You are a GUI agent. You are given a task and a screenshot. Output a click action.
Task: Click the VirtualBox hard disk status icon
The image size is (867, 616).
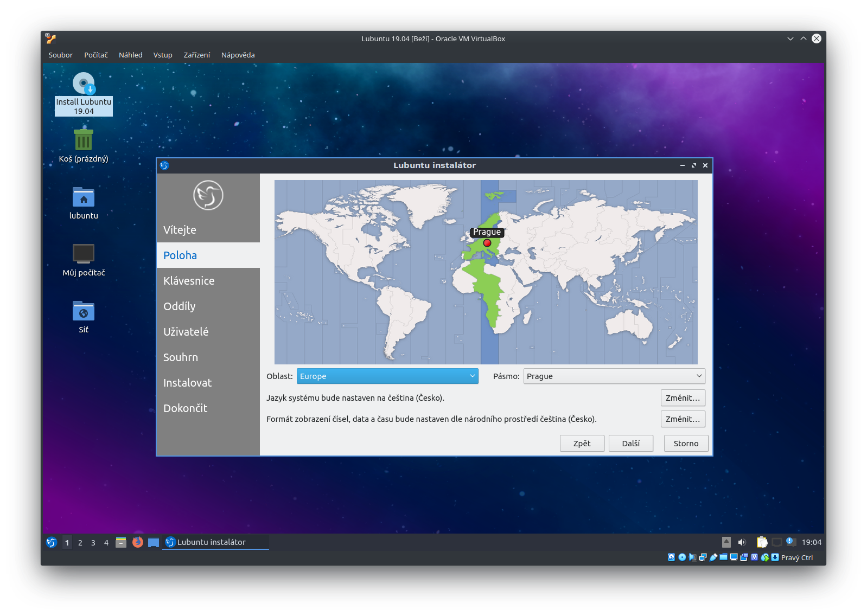pyautogui.click(x=671, y=557)
